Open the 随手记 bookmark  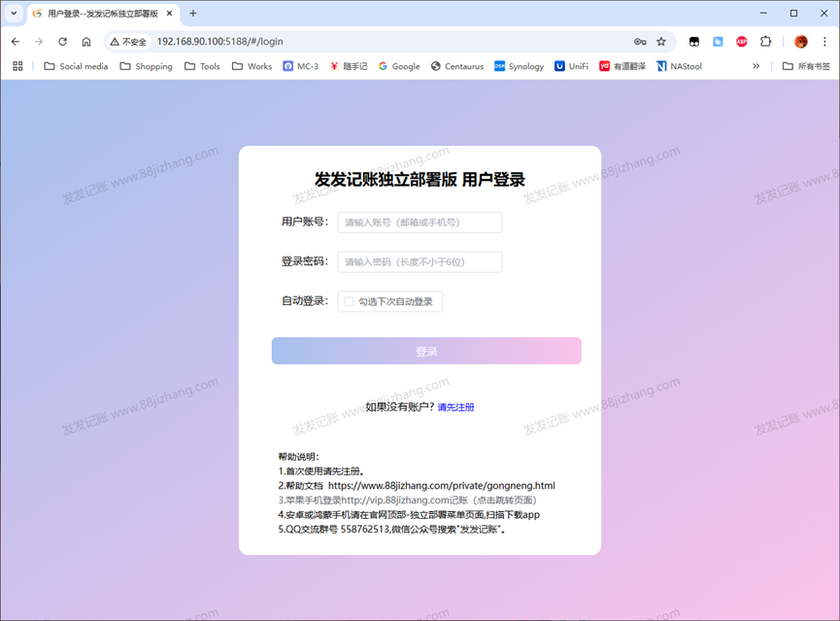[349, 66]
